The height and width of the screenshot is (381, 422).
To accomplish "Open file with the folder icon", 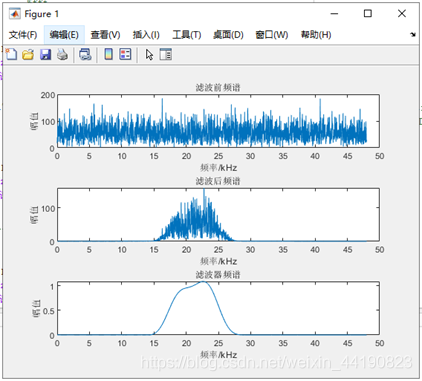I will click(28, 54).
